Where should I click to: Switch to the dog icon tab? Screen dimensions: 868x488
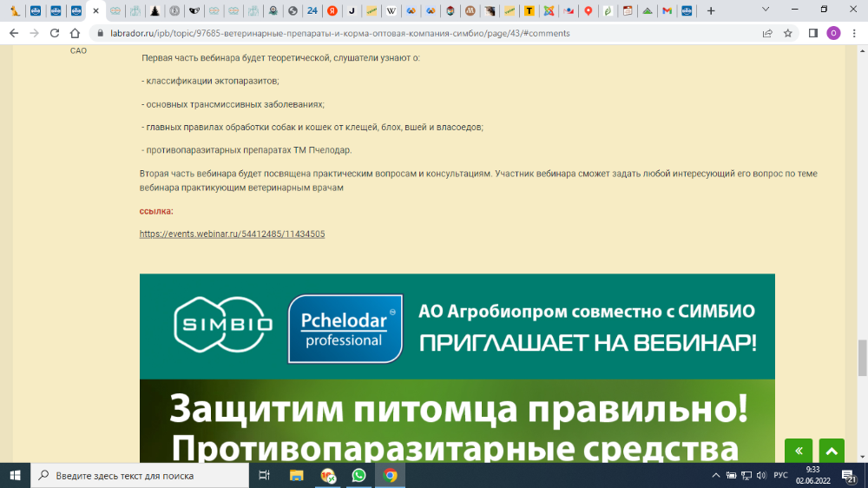click(15, 10)
